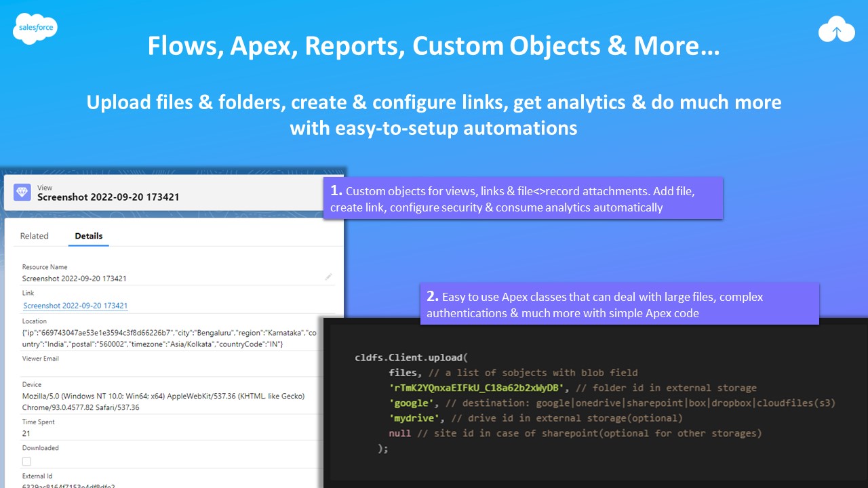The width and height of the screenshot is (868, 488).
Task: Click the cloud upload arrow icon
Action: (x=836, y=30)
